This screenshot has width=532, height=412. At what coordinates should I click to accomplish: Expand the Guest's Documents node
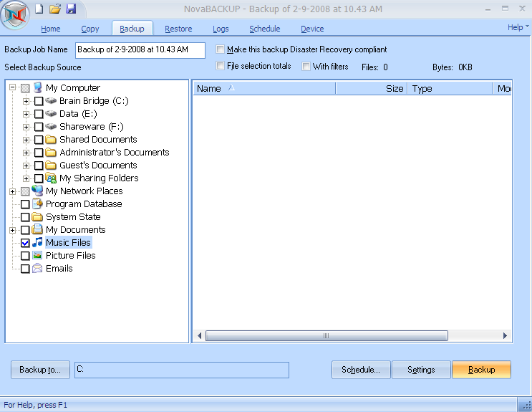click(26, 166)
